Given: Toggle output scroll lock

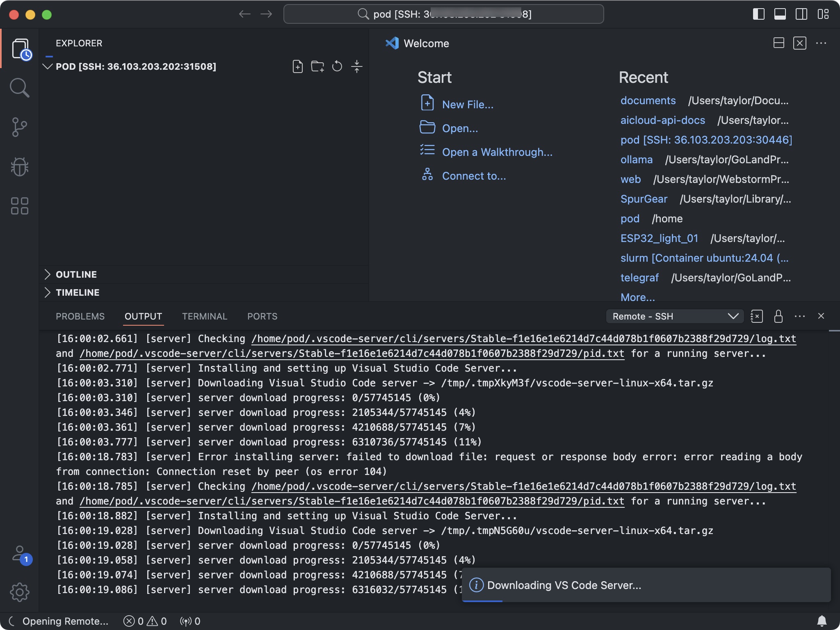Looking at the screenshot, I should [778, 316].
